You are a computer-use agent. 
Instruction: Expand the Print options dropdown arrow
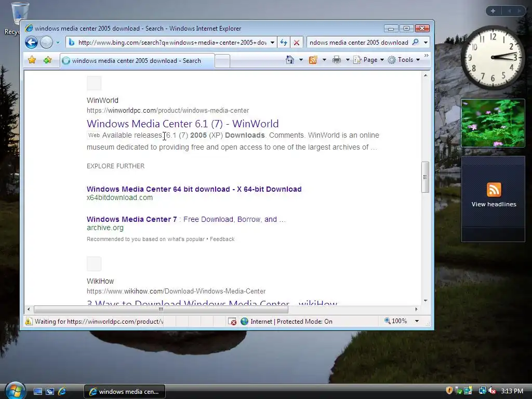[x=348, y=60]
